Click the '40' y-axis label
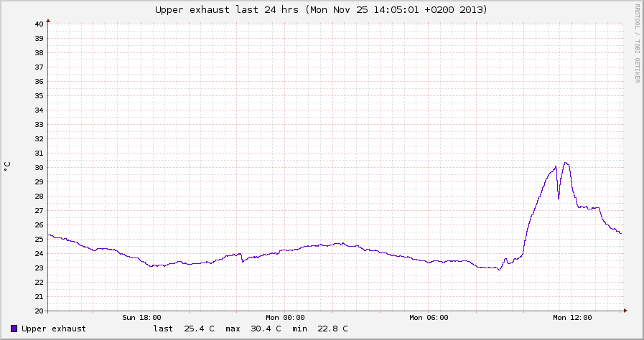Image resolution: width=644 pixels, height=340 pixels. (x=39, y=24)
